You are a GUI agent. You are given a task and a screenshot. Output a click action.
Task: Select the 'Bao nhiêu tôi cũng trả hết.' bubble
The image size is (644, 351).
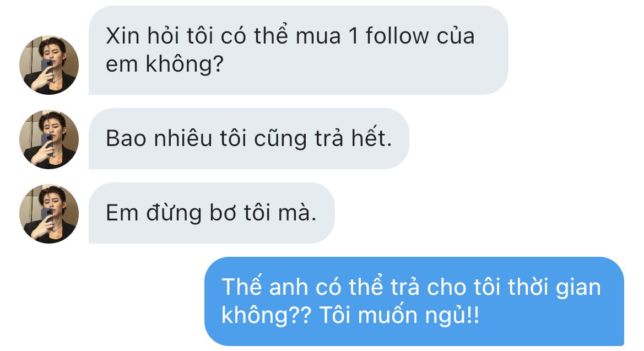click(249, 138)
